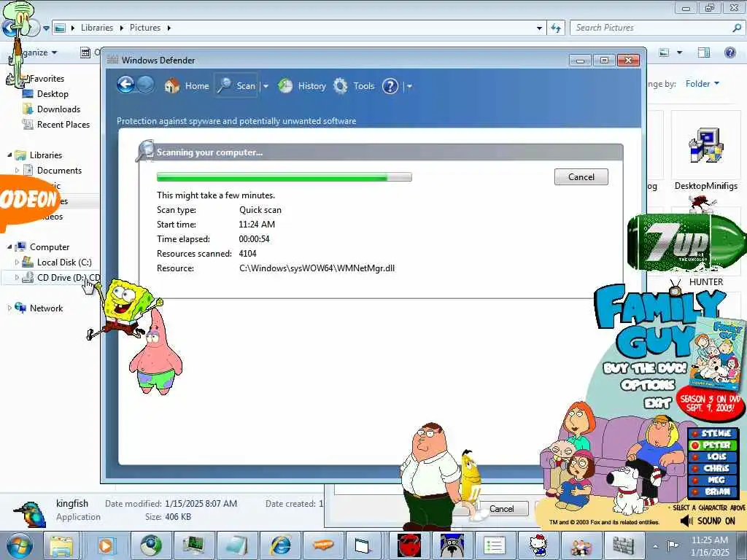Open the Folder arrange-by dropdown

(x=703, y=84)
